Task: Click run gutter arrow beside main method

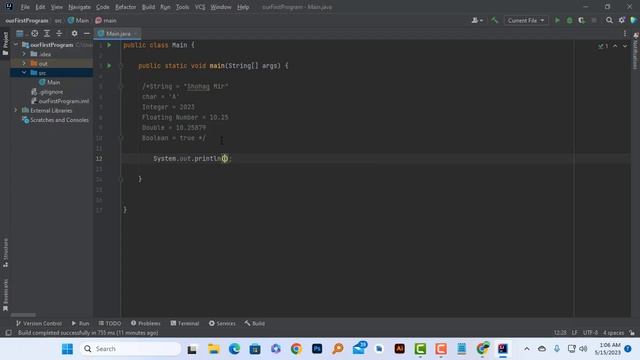Action: point(109,65)
